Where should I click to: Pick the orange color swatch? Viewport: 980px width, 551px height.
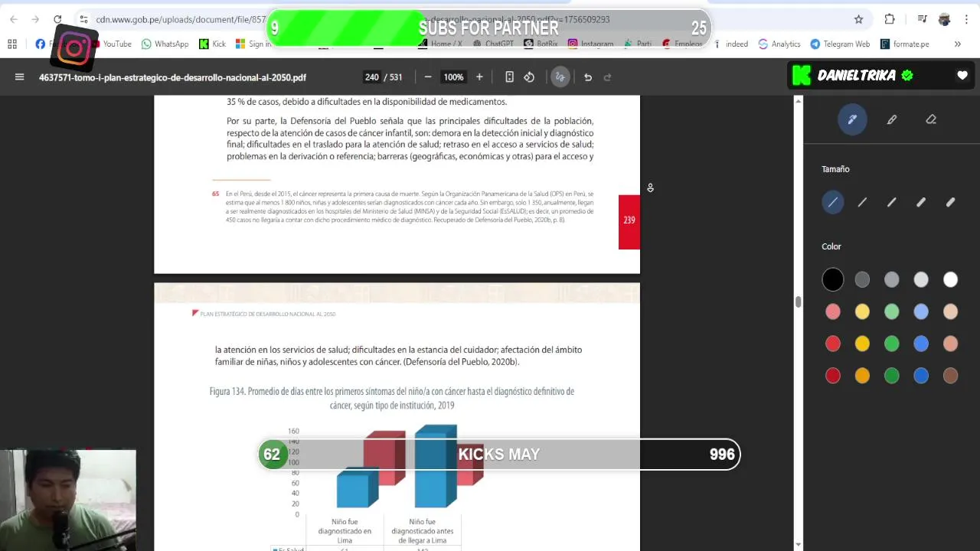point(862,376)
